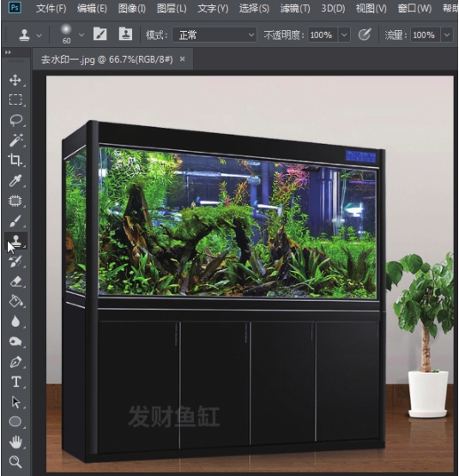
Task: Toggle the Brush Settings panel button
Action: point(100,34)
